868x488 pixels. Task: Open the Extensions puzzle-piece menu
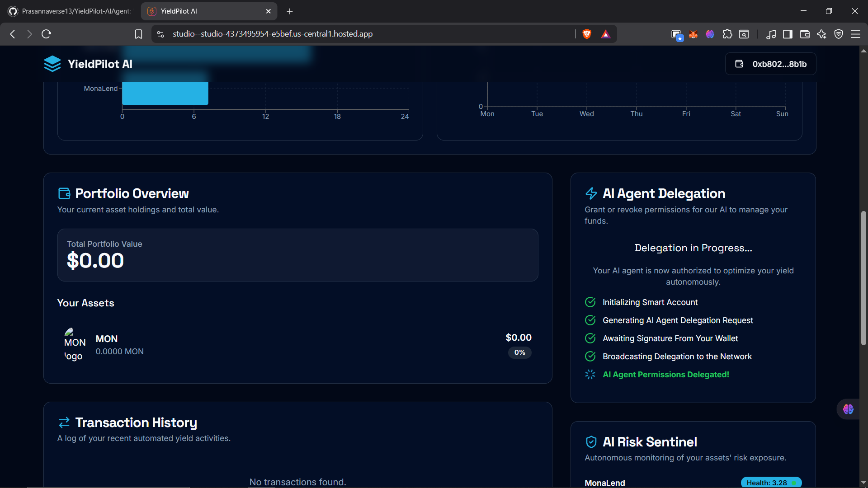(727, 34)
